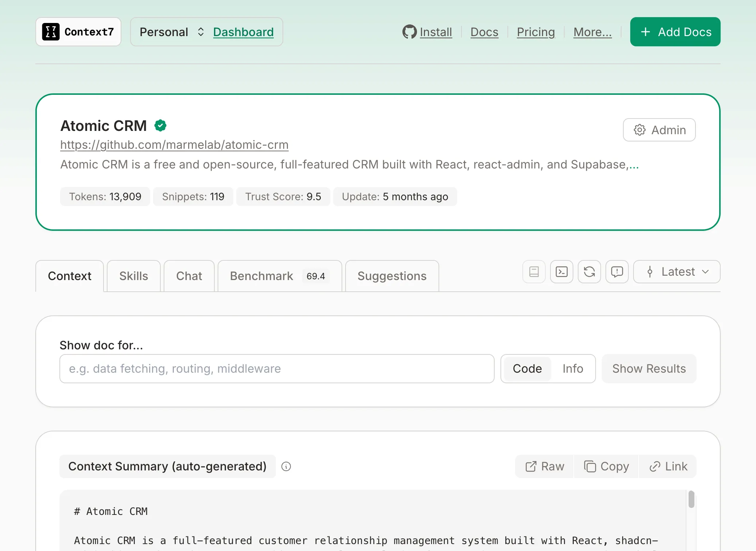Switch to the Info toggle option
756x551 pixels.
[573, 369]
